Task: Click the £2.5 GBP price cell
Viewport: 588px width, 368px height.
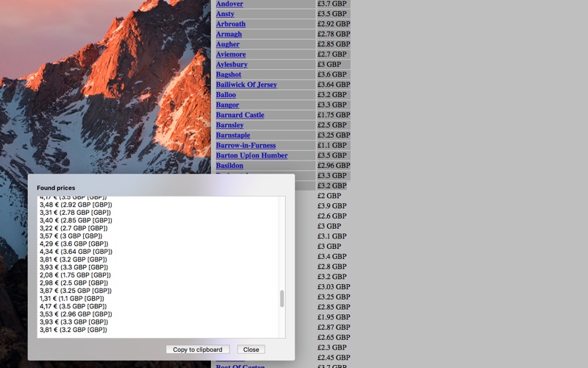Action: 332,125
